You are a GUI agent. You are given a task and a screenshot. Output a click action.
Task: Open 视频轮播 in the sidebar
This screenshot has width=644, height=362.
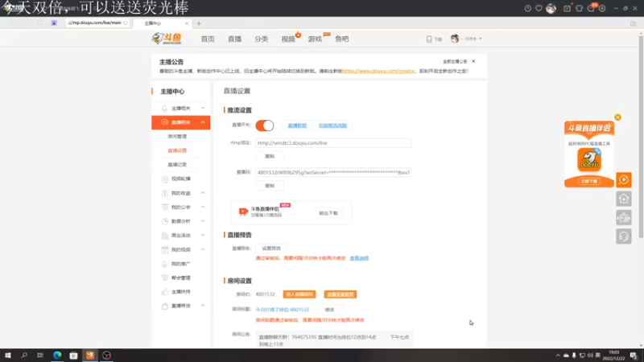pos(180,179)
